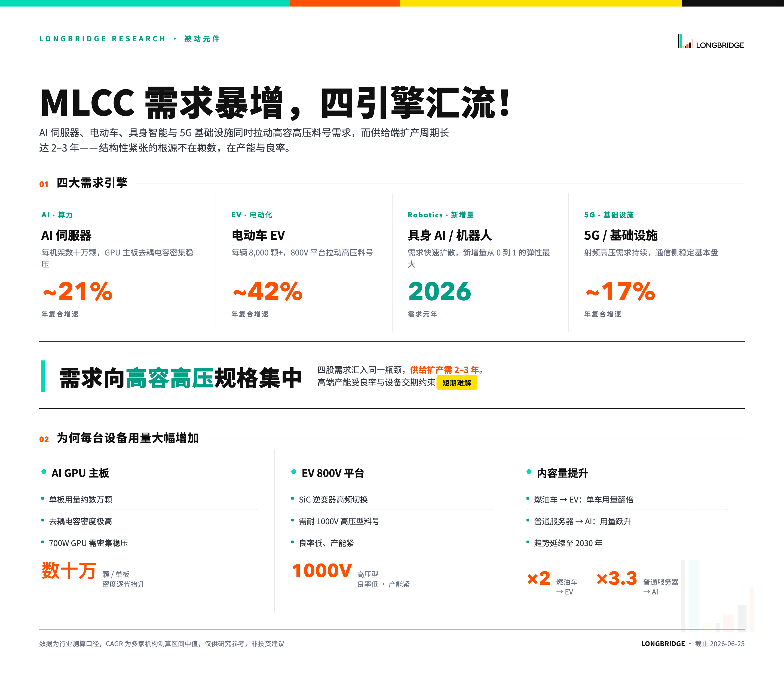Click the green dot beside AI GPU 主板
Screen dimensions: 784x678
point(44,472)
